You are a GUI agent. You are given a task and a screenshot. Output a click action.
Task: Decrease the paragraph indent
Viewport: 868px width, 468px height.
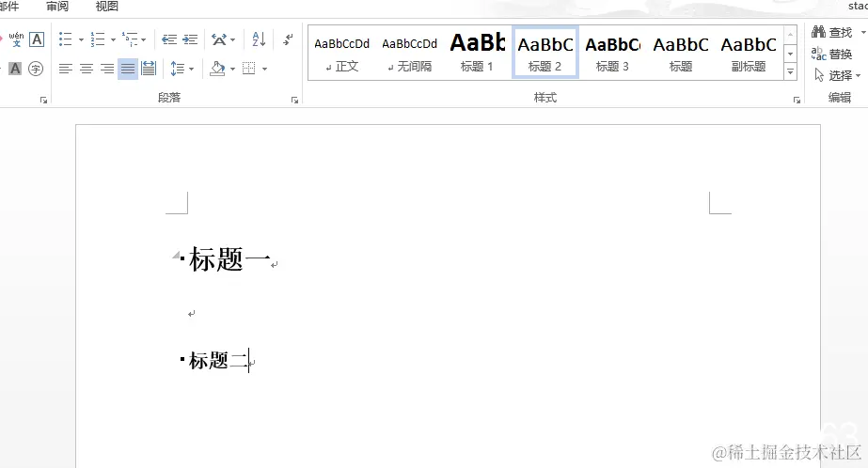[x=169, y=39]
